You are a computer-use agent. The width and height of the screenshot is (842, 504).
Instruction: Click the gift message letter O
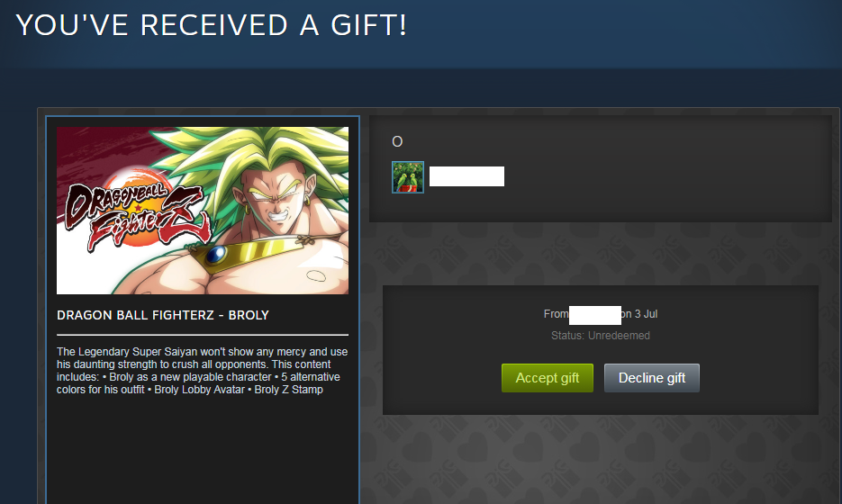pos(397,141)
